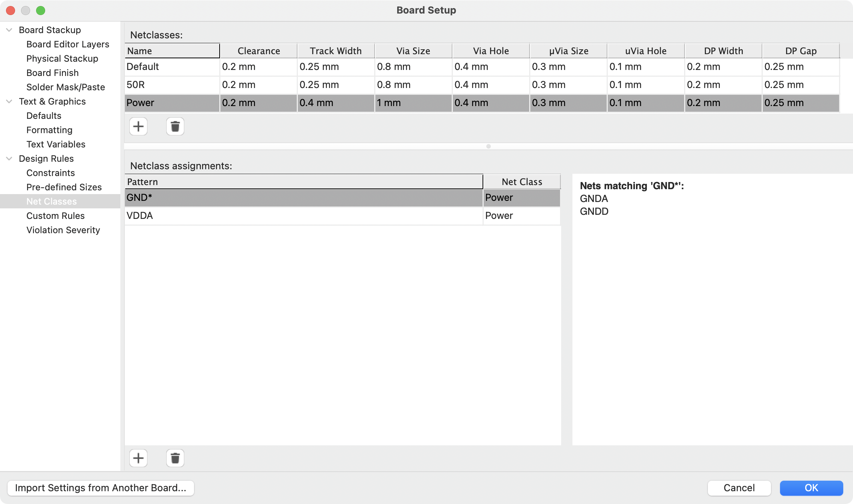Open the Violation Severity page
This screenshot has height=504, width=853.
[63, 230]
